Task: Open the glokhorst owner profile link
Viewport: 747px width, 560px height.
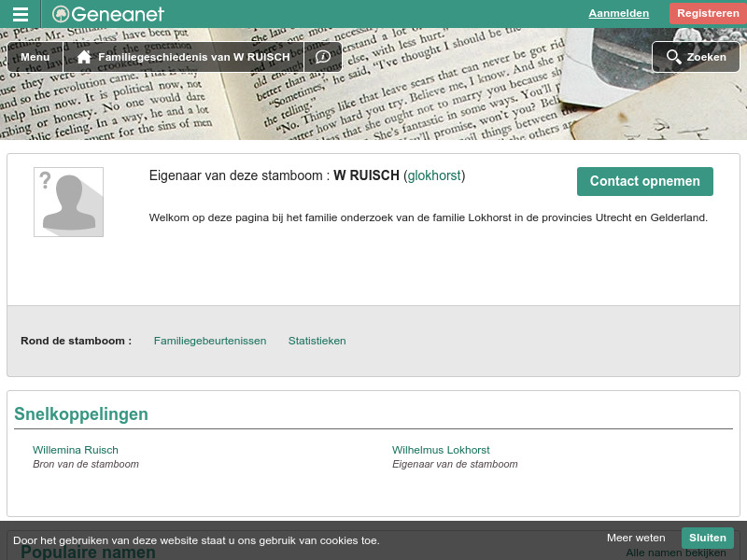Action: [x=433, y=175]
